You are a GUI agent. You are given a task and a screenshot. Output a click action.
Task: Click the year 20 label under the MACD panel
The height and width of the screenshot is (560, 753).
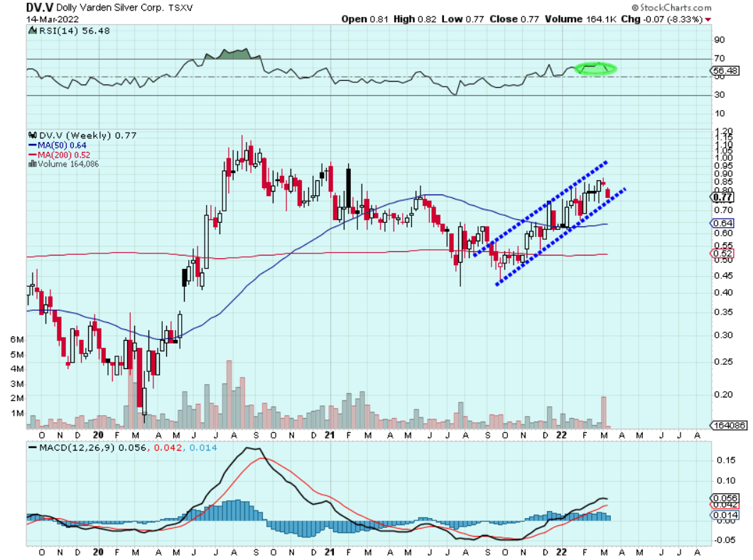point(99,552)
